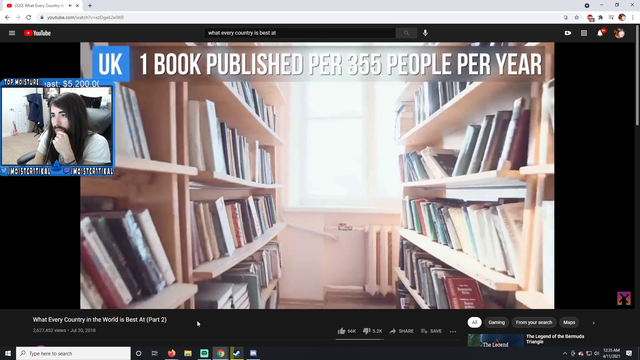Open the notifications bell

click(600, 33)
